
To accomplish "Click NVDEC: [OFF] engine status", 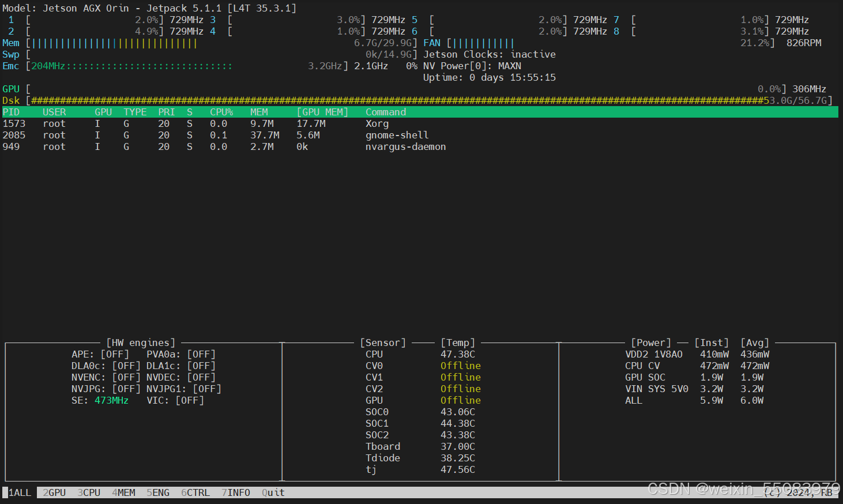I will point(181,377).
